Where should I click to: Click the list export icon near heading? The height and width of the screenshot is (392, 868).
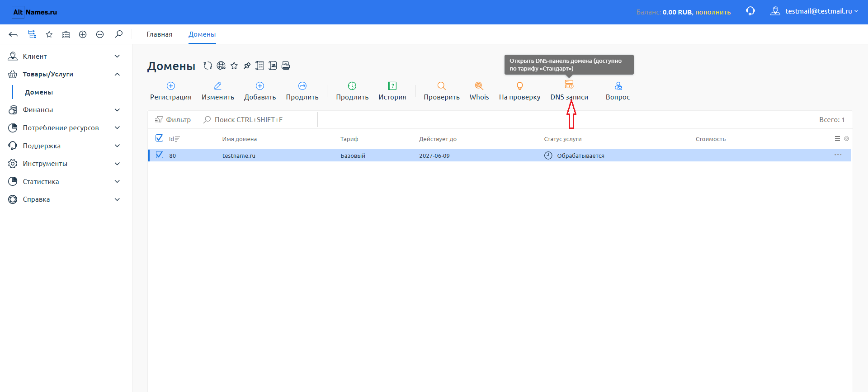pos(259,66)
